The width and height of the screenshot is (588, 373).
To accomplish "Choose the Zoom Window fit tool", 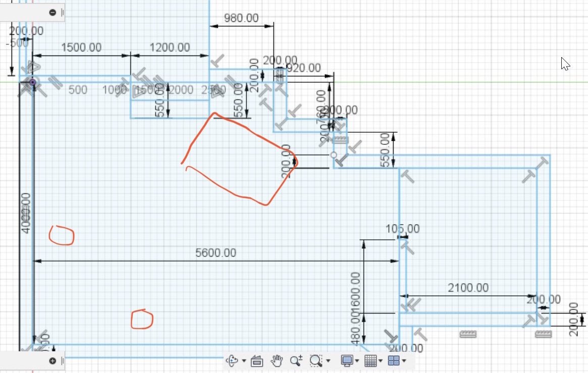I will pyautogui.click(x=316, y=360).
